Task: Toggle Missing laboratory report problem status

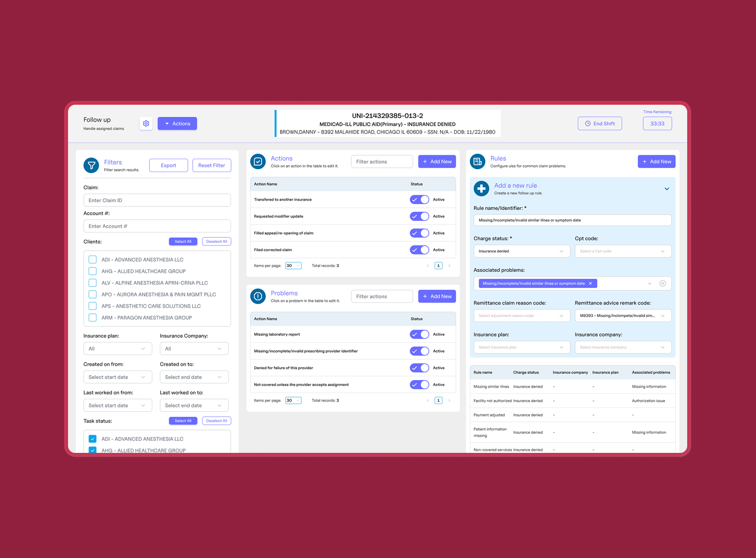Action: (419, 334)
